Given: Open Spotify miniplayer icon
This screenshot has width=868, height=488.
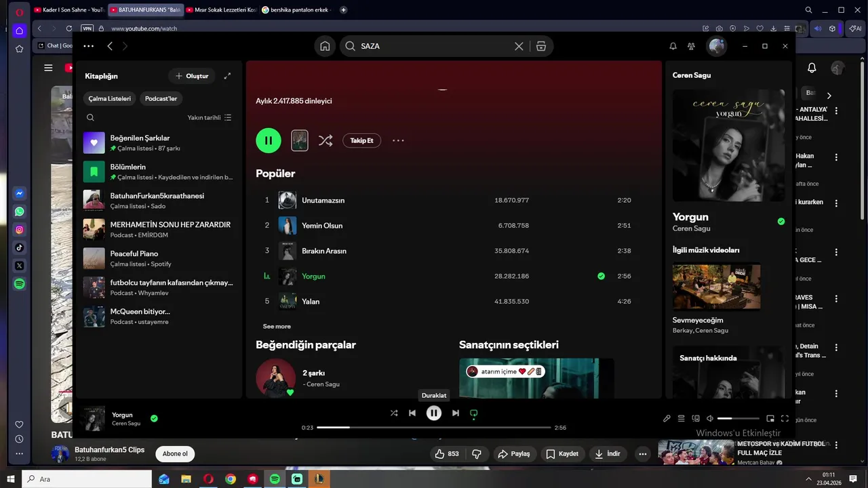Looking at the screenshot, I should [770, 419].
